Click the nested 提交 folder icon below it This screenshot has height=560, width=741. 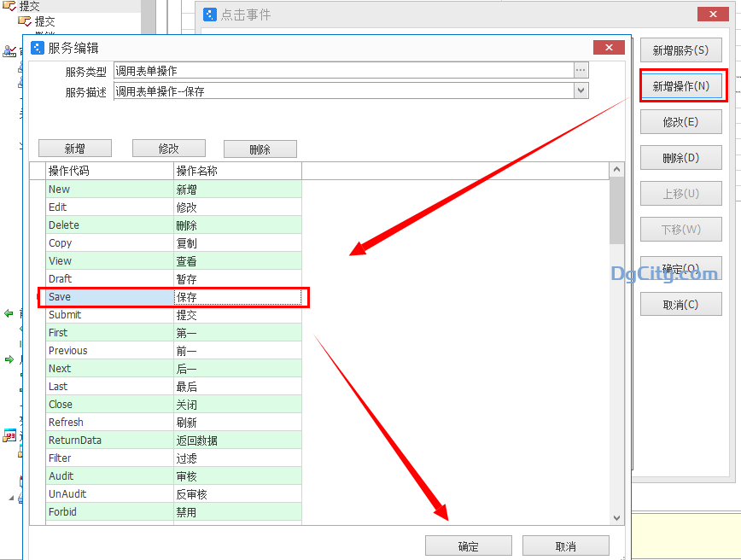24,21
